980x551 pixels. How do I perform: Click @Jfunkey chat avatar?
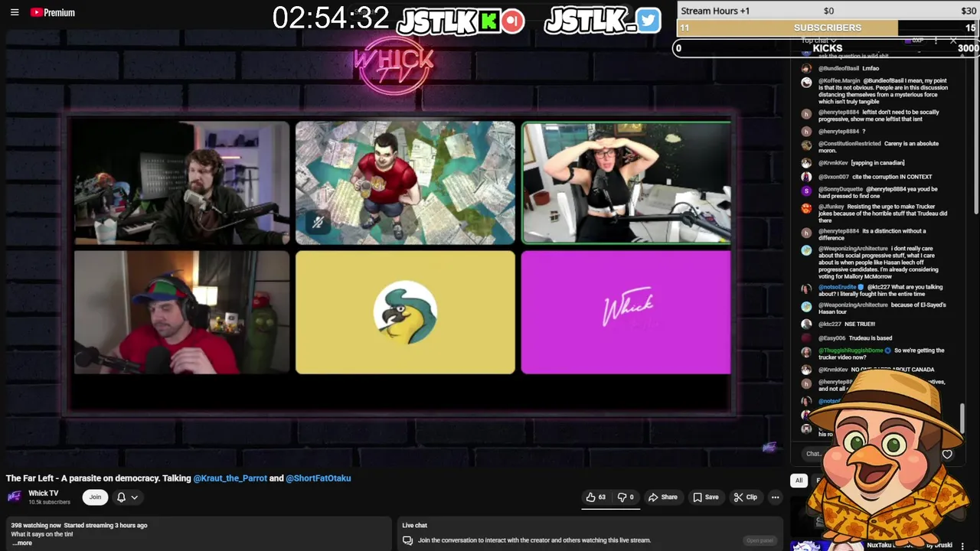[x=806, y=208]
